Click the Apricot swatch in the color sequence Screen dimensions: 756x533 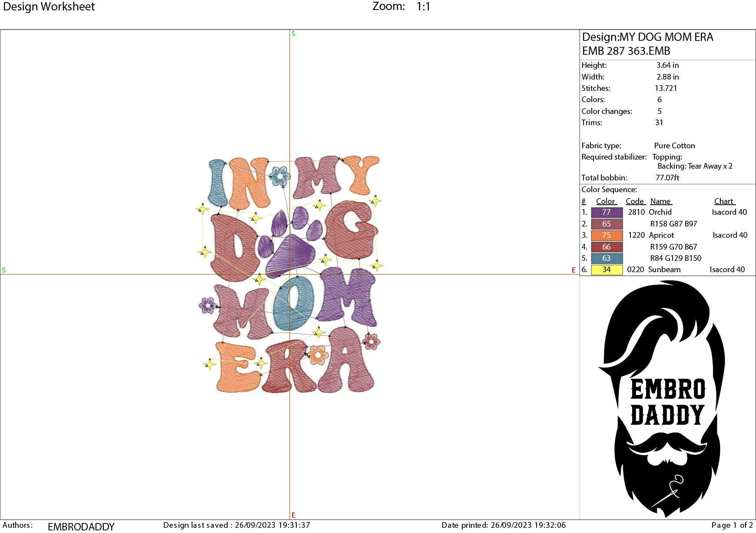pyautogui.click(x=606, y=235)
